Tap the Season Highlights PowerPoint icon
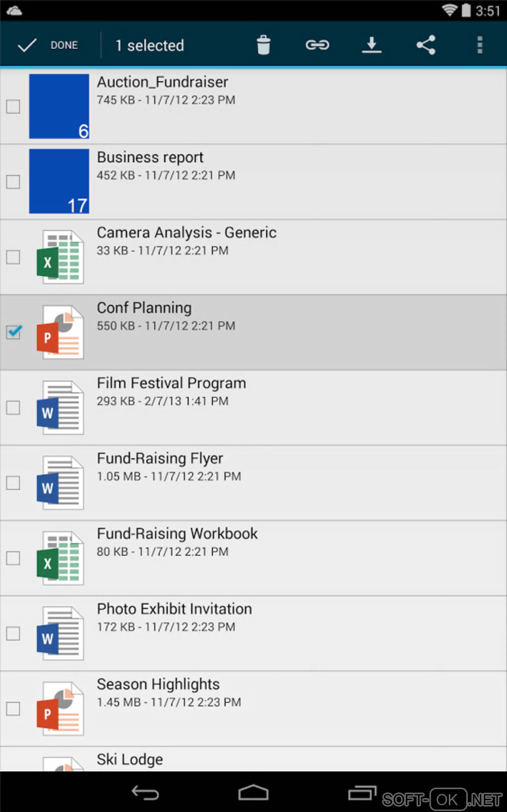The width and height of the screenshot is (507, 812). tap(60, 709)
